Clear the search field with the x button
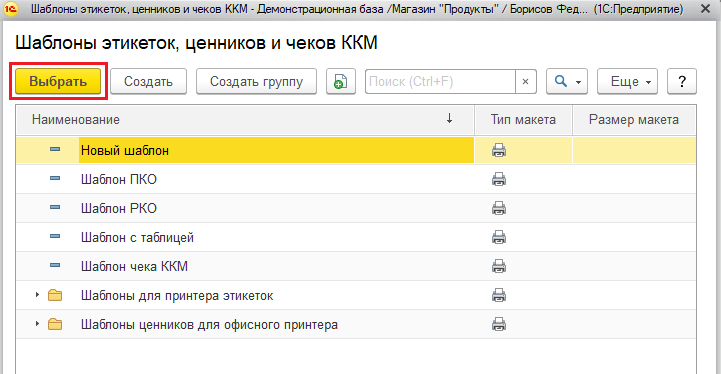Screen dimensions: 721x374 526,81
